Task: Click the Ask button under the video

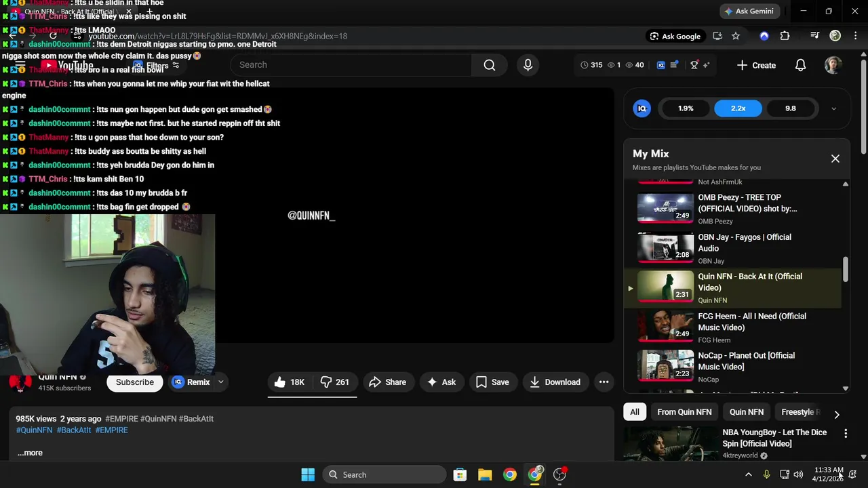Action: coord(441,382)
